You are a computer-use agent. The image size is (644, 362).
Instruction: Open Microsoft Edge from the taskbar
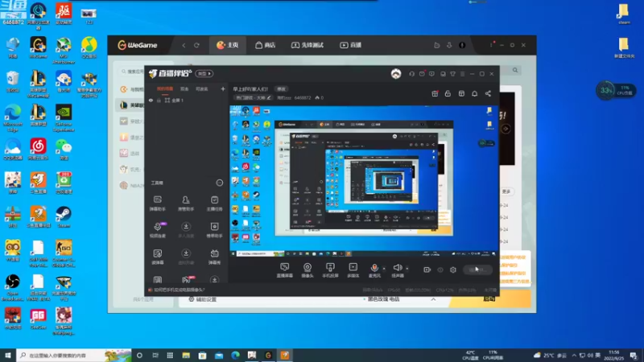tap(235, 356)
